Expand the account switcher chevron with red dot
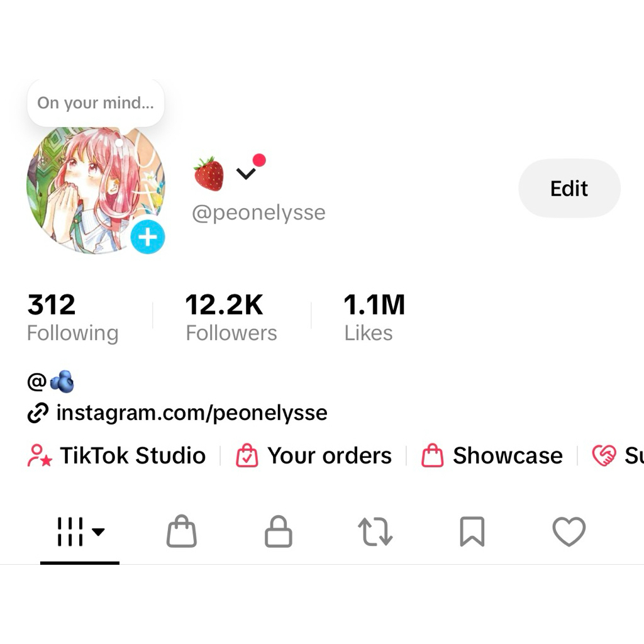Viewport: 644px width, 644px height. tap(248, 171)
